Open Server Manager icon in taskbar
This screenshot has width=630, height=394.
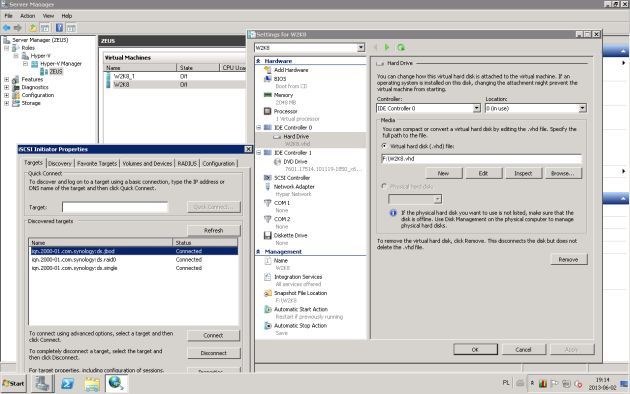pyautogui.click(x=42, y=384)
